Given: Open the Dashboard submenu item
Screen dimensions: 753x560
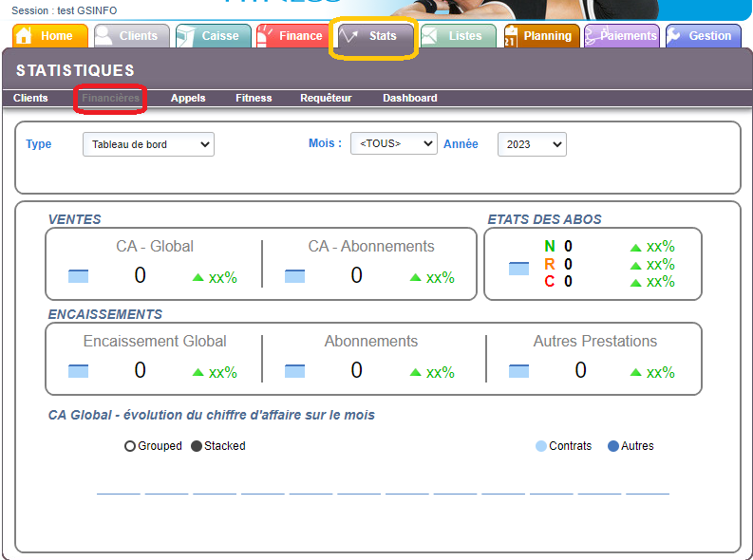Looking at the screenshot, I should pos(409,98).
